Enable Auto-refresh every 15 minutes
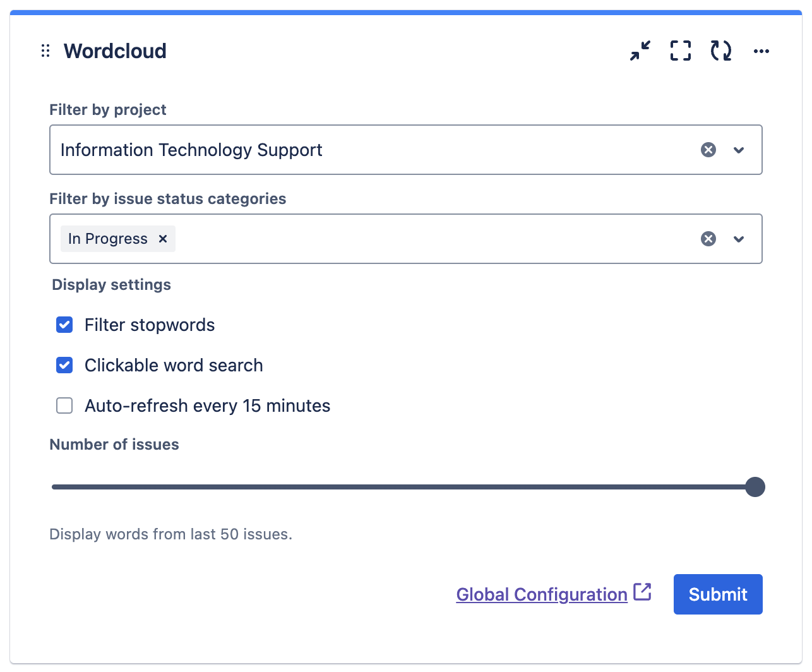The width and height of the screenshot is (812, 672). tap(64, 405)
